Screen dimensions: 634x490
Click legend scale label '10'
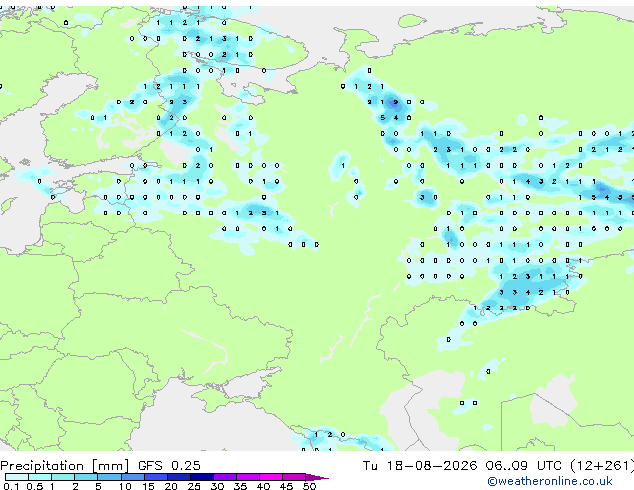click(x=125, y=486)
